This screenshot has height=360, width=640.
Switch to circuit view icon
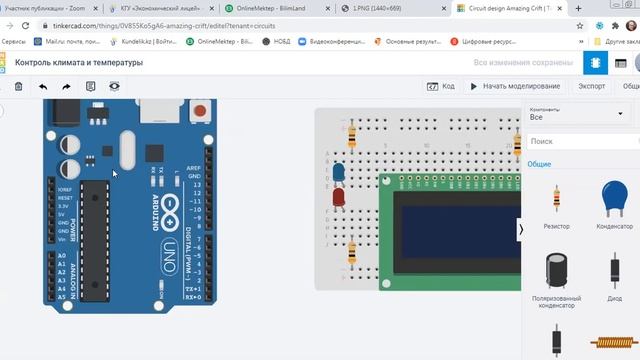click(x=595, y=63)
